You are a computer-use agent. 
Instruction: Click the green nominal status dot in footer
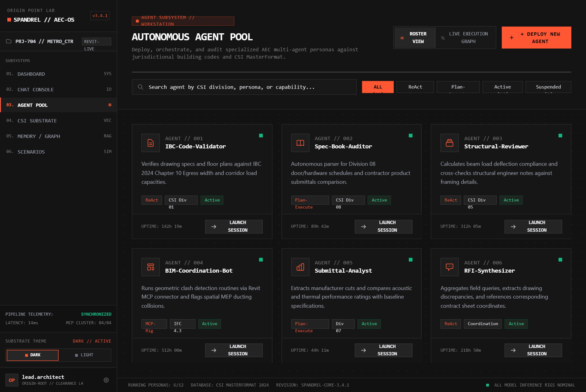[487, 385]
